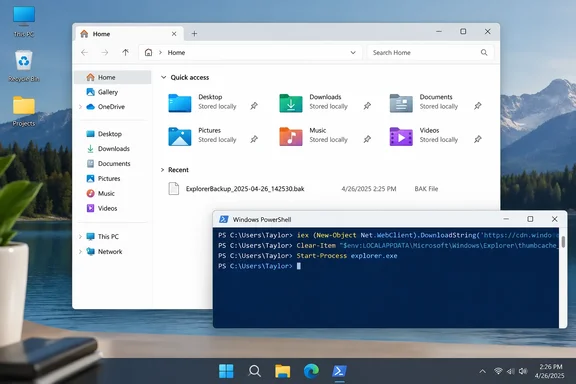The width and height of the screenshot is (576, 384).
Task: Open the Projects folder on desktop
Action: pyautogui.click(x=24, y=111)
